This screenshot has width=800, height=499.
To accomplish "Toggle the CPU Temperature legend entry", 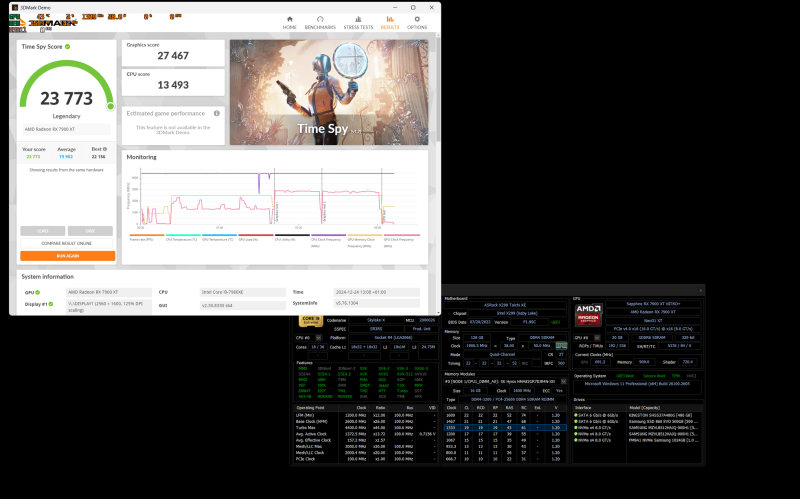I will click(x=183, y=238).
